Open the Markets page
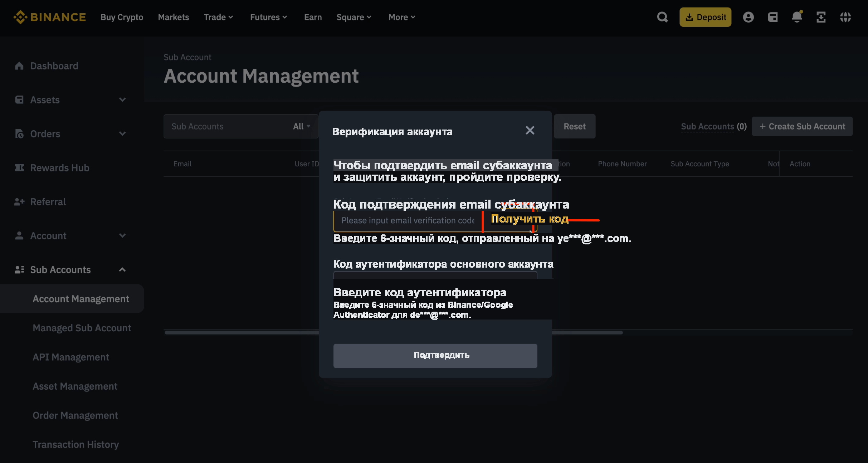 pyautogui.click(x=174, y=17)
